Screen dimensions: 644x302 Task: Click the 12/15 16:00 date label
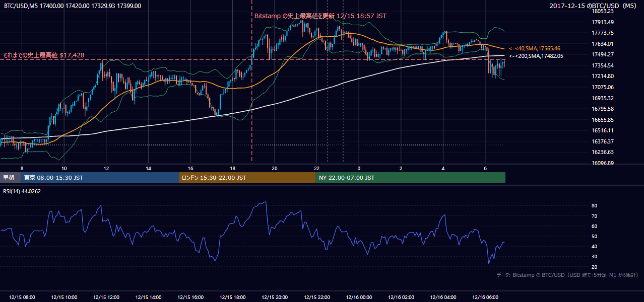(x=190, y=297)
